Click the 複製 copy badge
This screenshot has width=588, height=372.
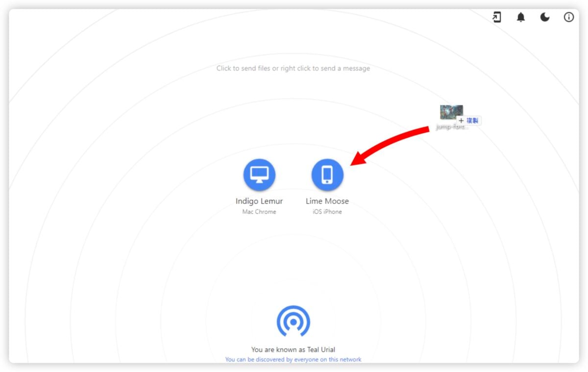(x=472, y=121)
